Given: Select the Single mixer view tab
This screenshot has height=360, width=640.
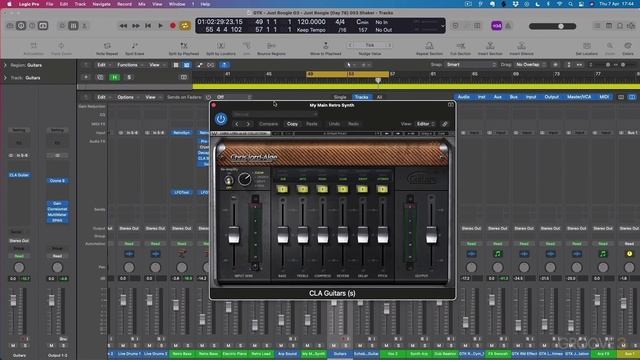Looking at the screenshot, I should [x=340, y=97].
